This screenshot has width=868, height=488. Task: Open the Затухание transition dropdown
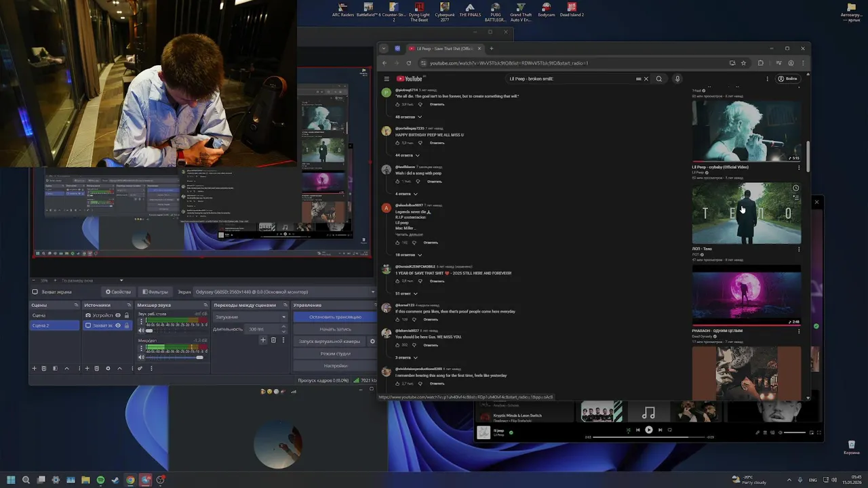(250, 317)
